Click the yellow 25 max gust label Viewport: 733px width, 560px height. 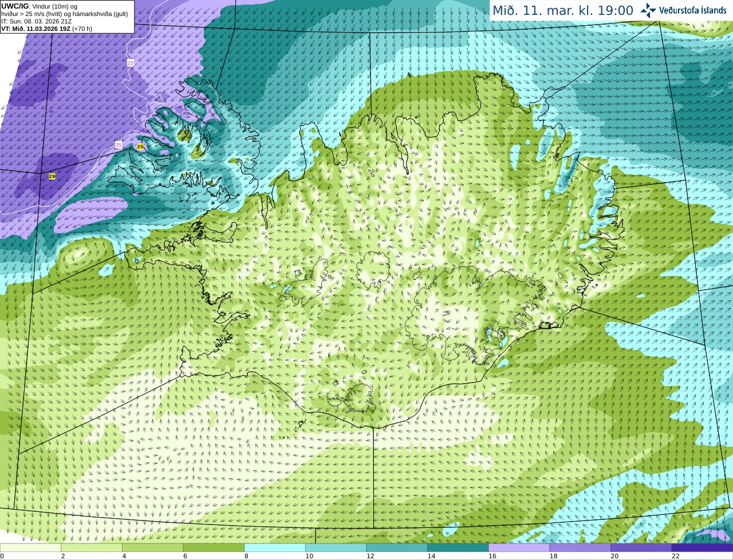point(140,147)
